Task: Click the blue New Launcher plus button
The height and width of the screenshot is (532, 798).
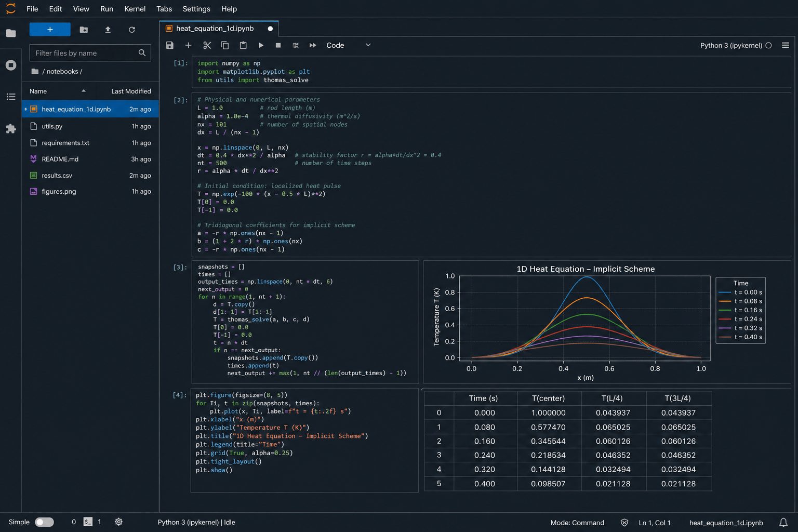Action: click(50, 30)
